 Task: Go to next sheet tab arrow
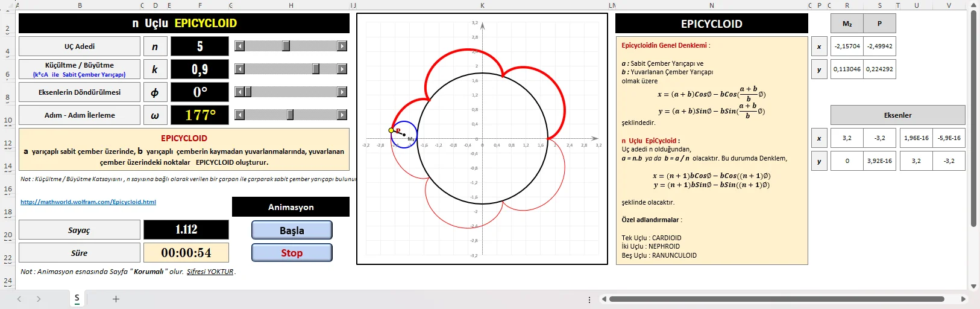point(39,299)
